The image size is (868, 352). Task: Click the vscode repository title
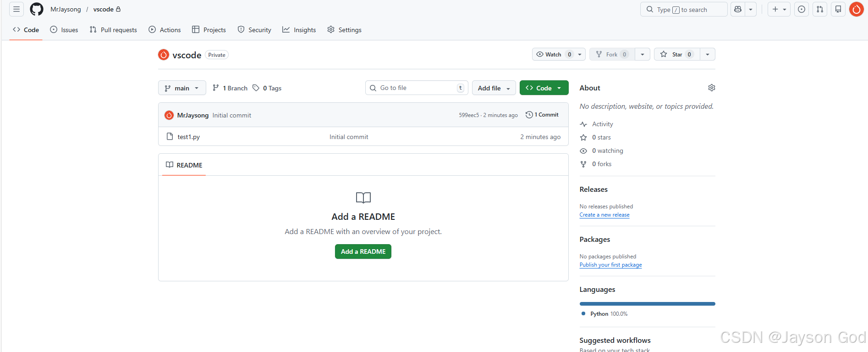click(x=187, y=55)
